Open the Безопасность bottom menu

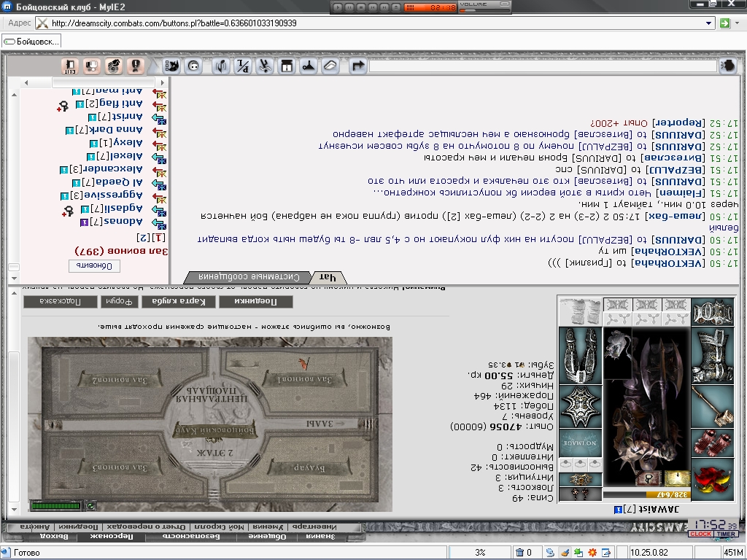191,536
